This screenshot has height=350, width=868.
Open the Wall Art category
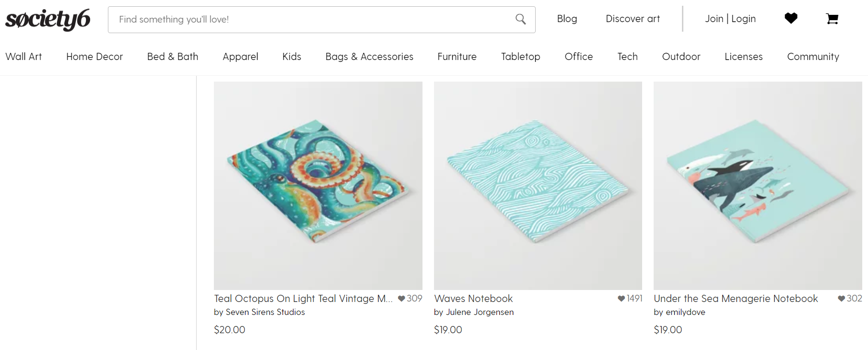23,57
